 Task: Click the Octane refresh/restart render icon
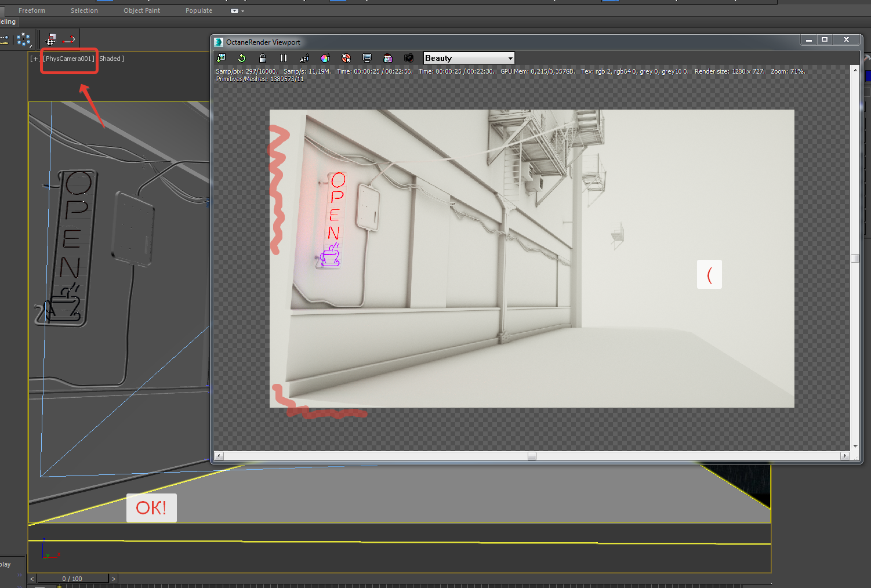tap(242, 58)
